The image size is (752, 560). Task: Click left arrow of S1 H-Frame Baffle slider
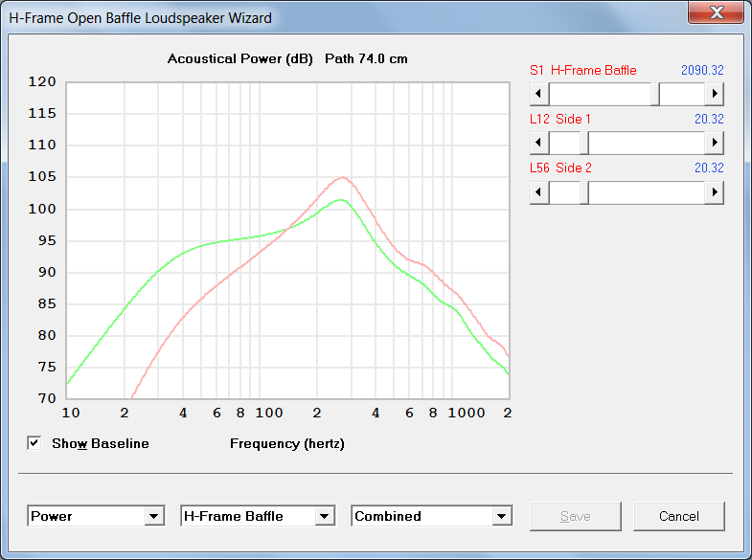pos(539,94)
